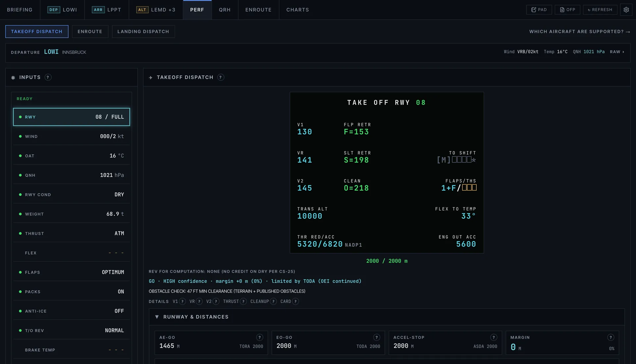
Task: Show VR details help icon
Action: click(x=199, y=301)
